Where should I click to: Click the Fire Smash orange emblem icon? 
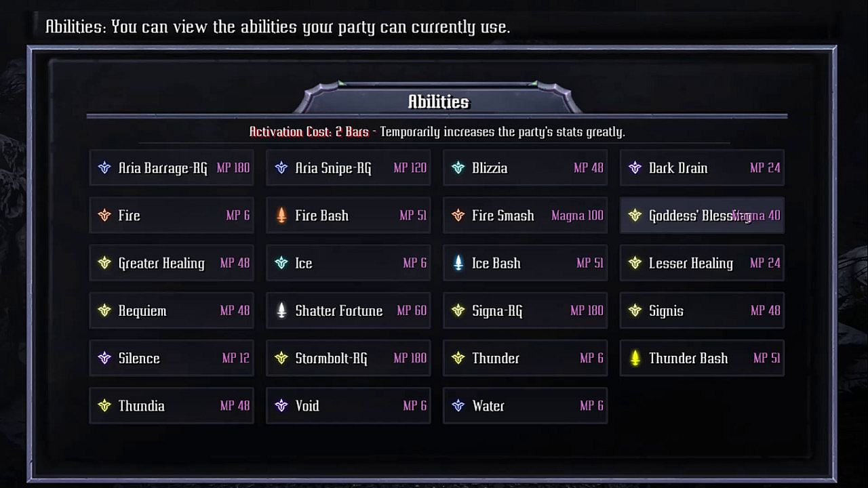tap(458, 216)
